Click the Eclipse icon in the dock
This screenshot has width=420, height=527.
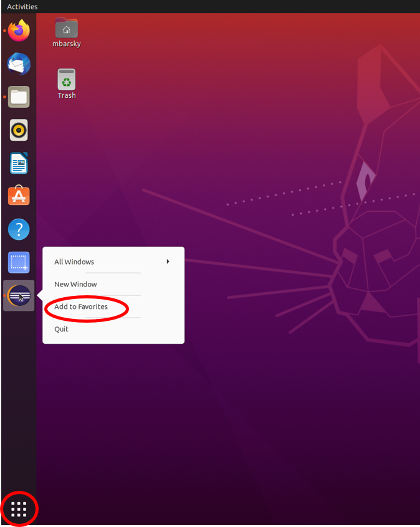coord(19,295)
